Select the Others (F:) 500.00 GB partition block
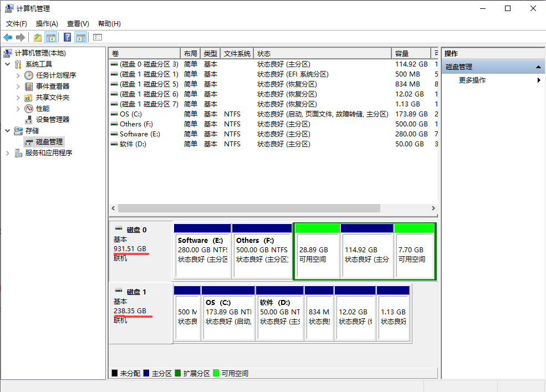 pyautogui.click(x=262, y=252)
